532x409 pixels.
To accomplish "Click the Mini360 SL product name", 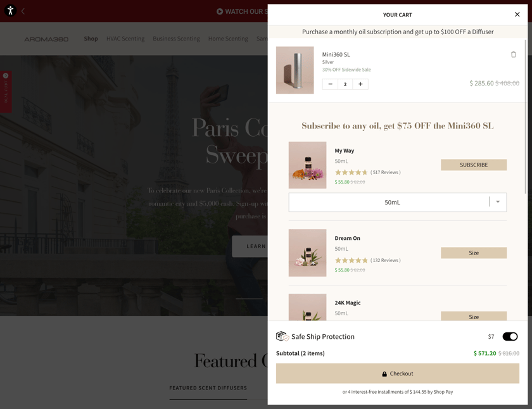I will (336, 54).
